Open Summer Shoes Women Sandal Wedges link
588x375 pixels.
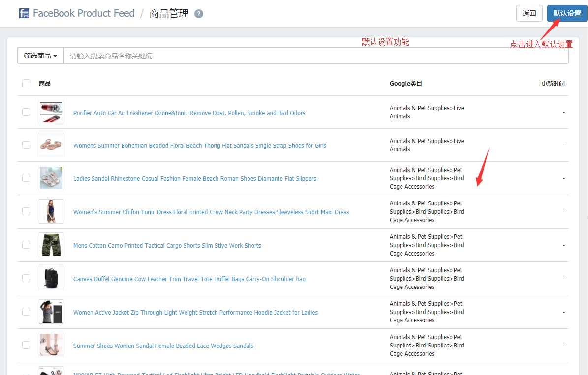[163, 346]
